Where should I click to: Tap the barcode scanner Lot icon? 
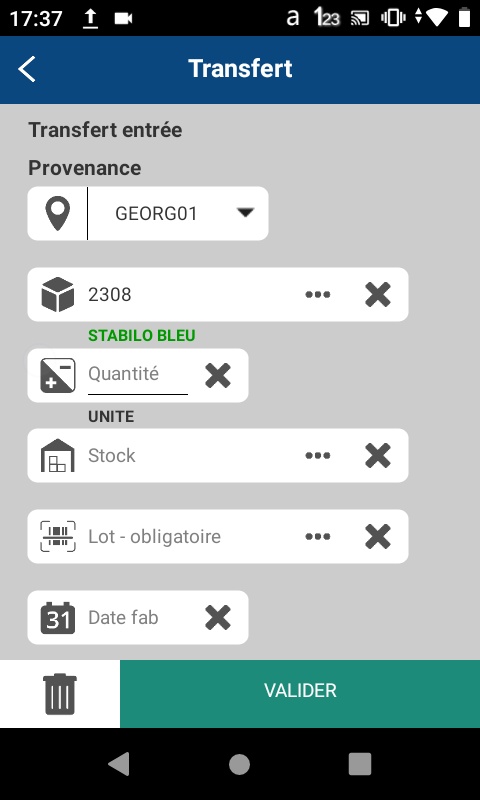pos(58,536)
